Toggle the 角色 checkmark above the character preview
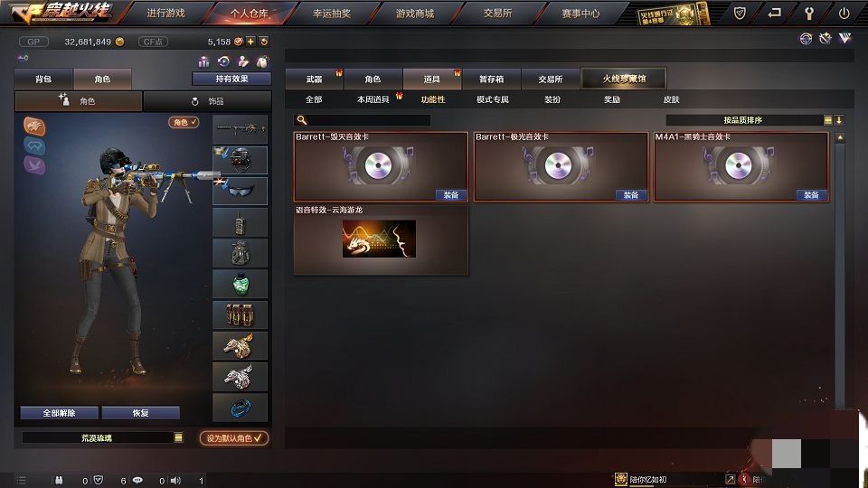 click(184, 122)
